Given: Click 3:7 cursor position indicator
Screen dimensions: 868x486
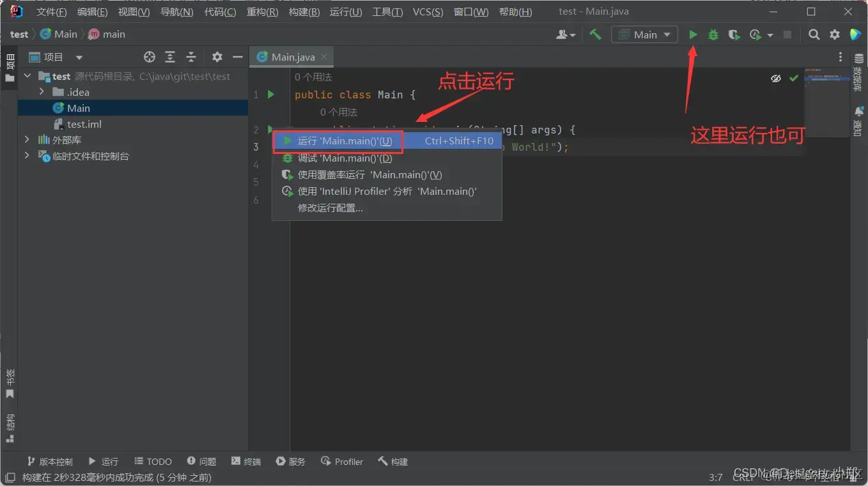Looking at the screenshot, I should click(x=716, y=477).
